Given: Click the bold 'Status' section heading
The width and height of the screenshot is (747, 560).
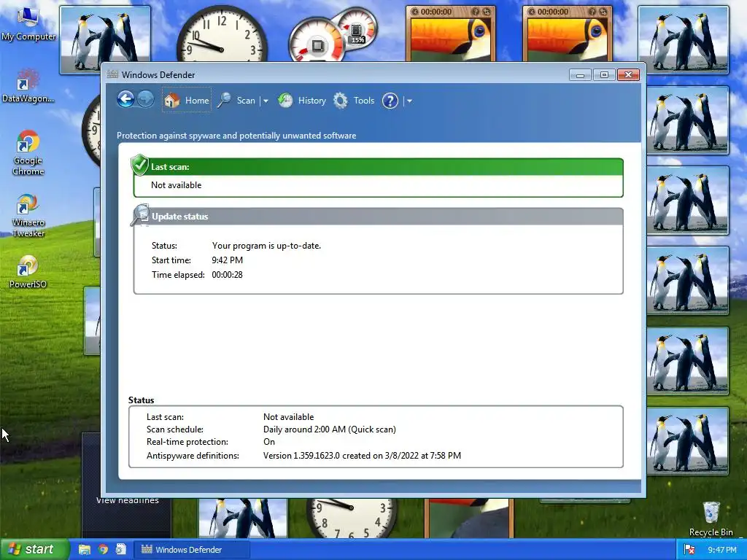Looking at the screenshot, I should click(x=141, y=400).
